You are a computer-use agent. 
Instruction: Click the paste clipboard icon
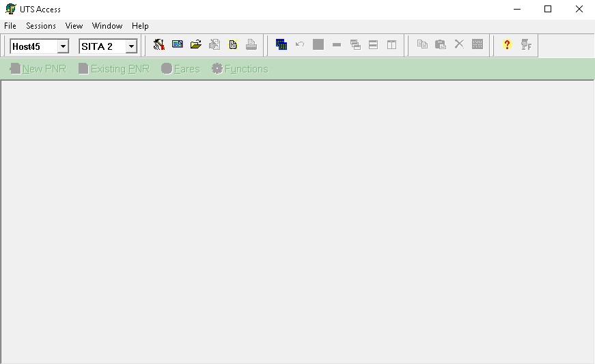tap(441, 45)
